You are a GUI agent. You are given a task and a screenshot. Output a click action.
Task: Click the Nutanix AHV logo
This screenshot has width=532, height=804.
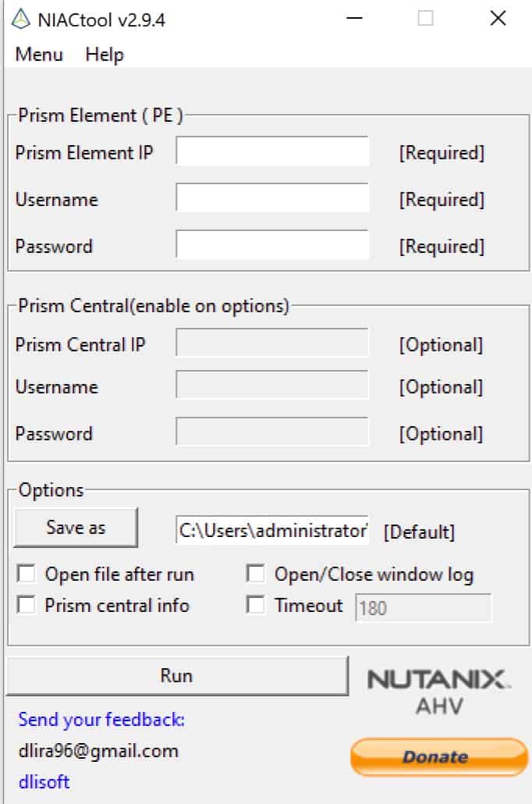[438, 692]
